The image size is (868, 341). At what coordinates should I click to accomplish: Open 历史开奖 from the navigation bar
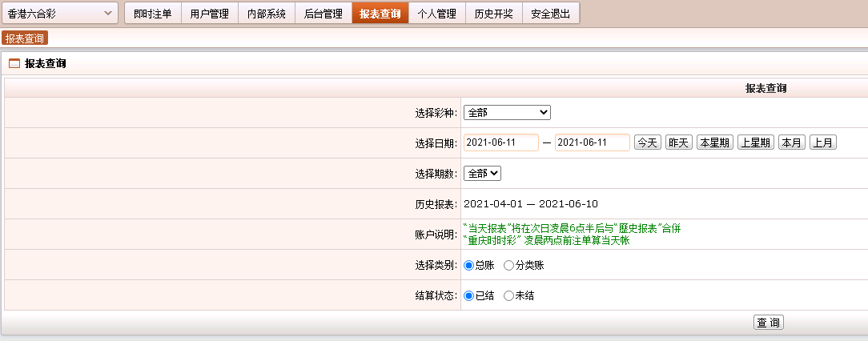493,14
